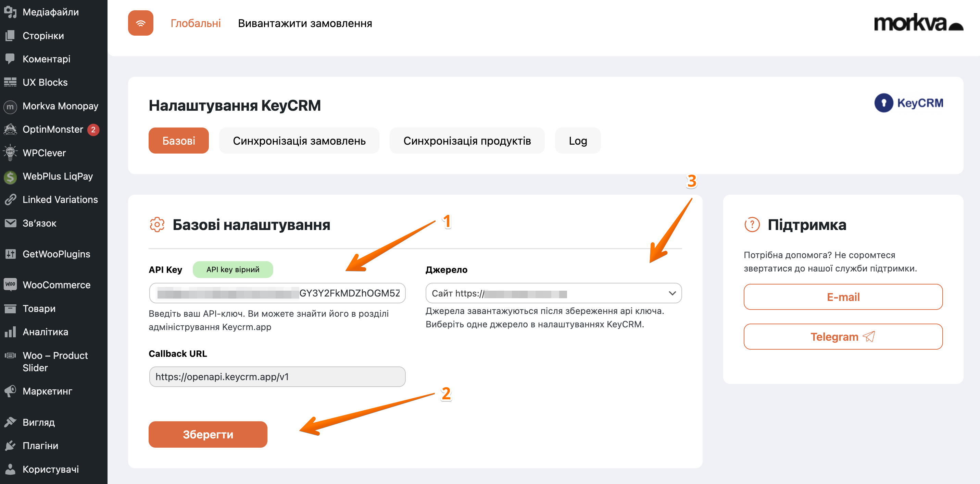Switch to Синхронізація замовлень tab
The height and width of the screenshot is (484, 980).
coord(299,141)
